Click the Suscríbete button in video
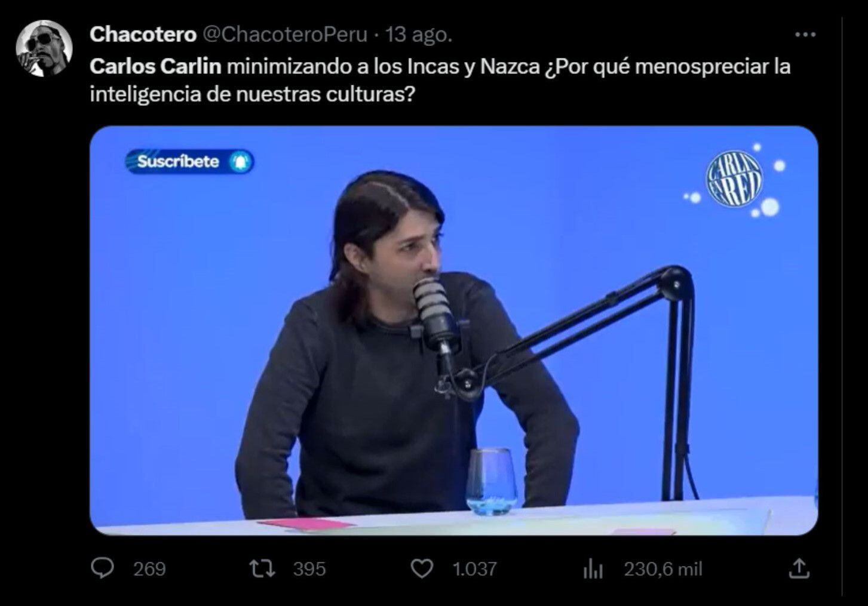868x606 pixels. click(x=189, y=162)
